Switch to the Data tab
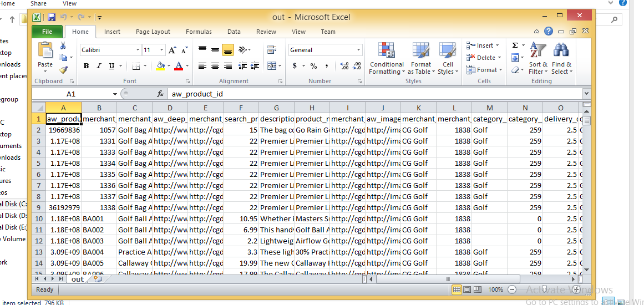644x305 pixels. point(234,32)
